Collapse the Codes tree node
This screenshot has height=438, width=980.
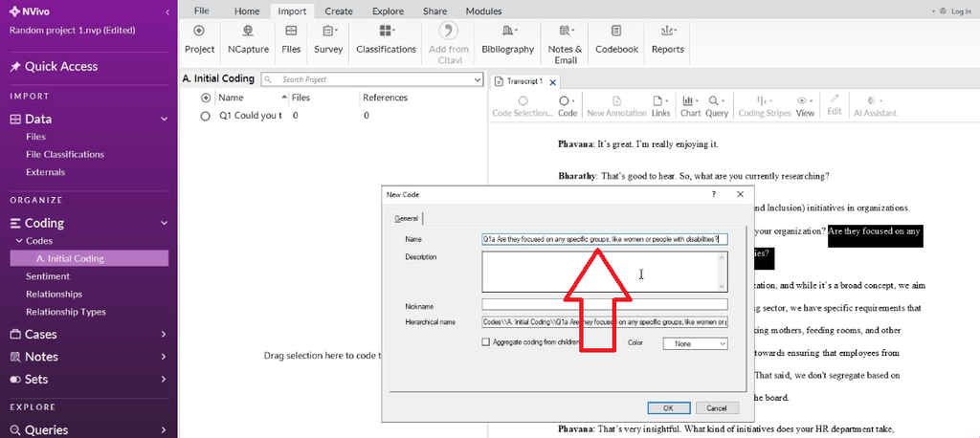pyautogui.click(x=19, y=241)
